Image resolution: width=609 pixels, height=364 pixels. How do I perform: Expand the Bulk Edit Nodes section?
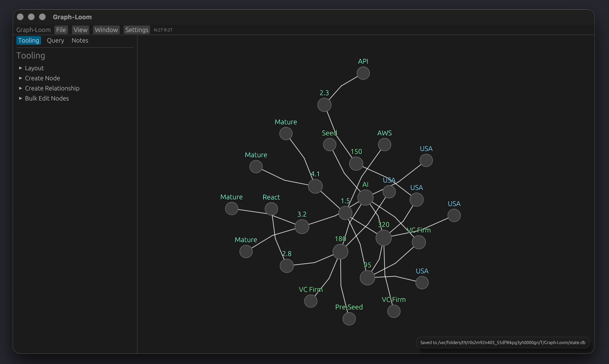(47, 98)
